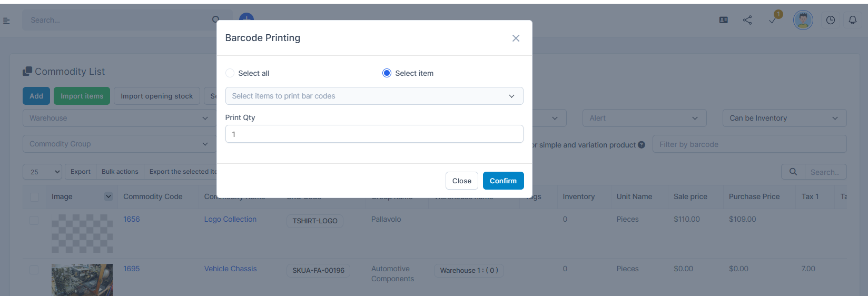
Task: Open 'Select items to print bar codes' dropdown
Action: [374, 96]
